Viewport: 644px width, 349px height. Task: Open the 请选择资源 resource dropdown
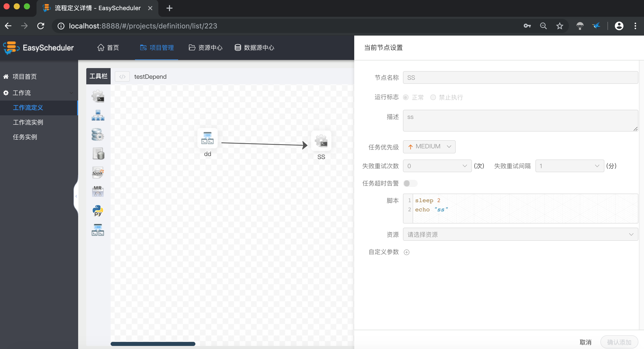point(520,234)
